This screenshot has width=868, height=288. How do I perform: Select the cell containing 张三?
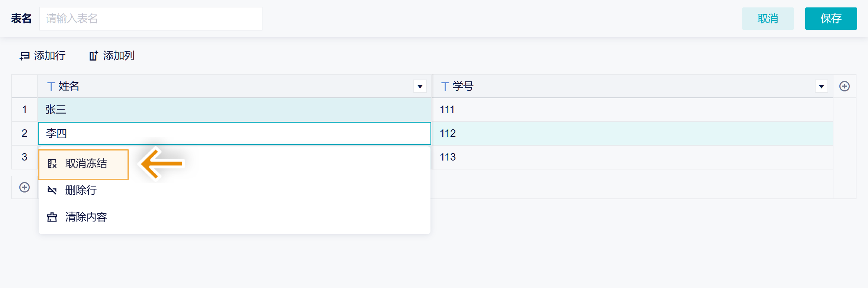(x=234, y=110)
